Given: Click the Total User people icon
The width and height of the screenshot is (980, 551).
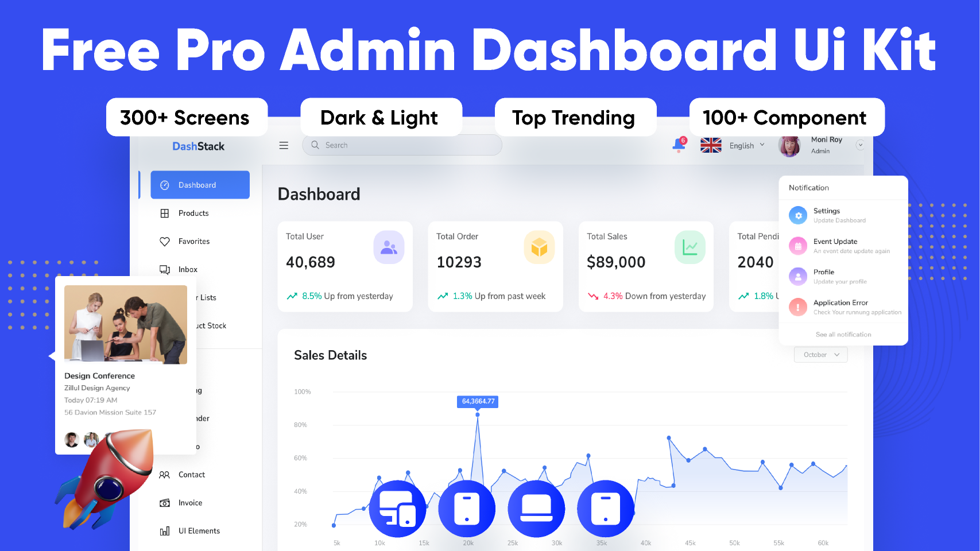Looking at the screenshot, I should 389,247.
